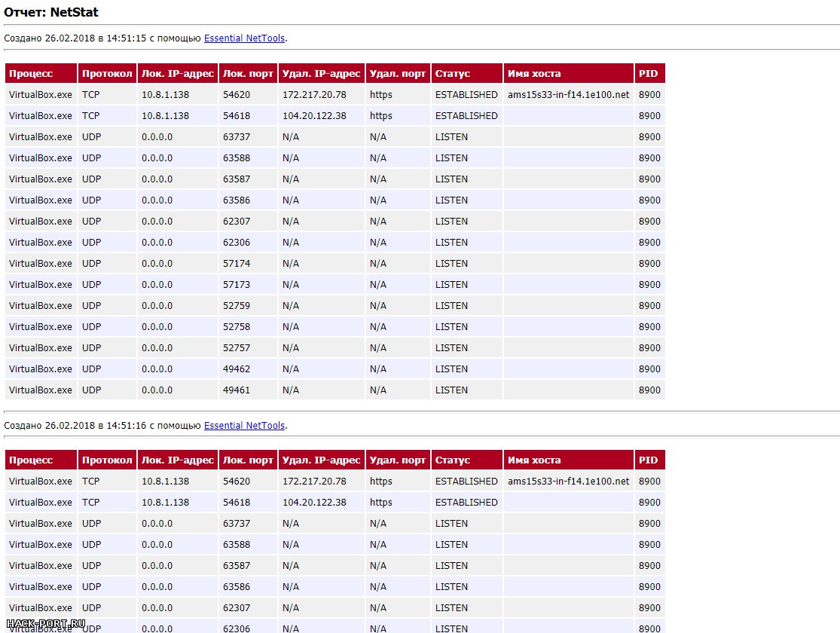Click https in port 54620 row, 14:51:16 table
The image size is (840, 633).
click(x=381, y=482)
